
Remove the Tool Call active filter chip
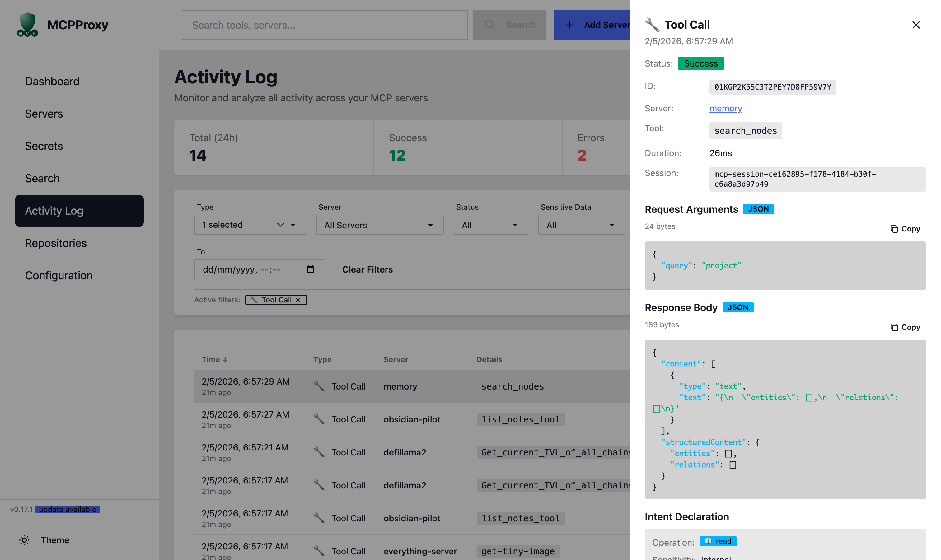point(298,300)
